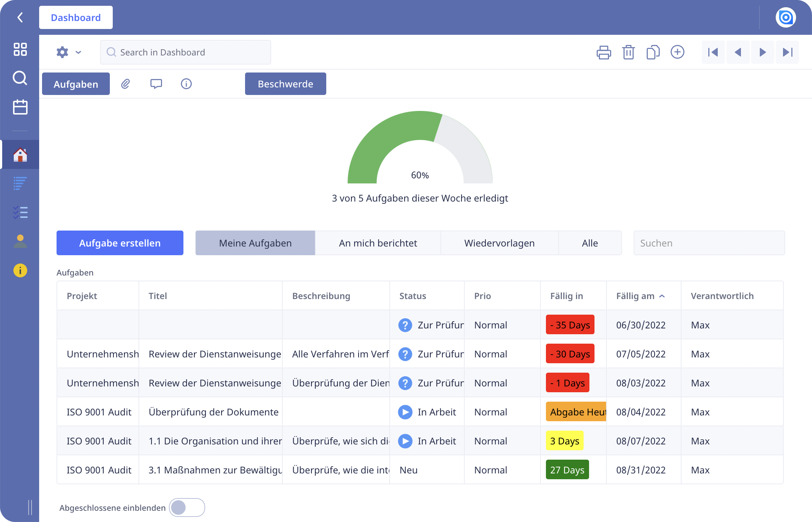Click the Aufgabe erstellen button

pos(120,243)
